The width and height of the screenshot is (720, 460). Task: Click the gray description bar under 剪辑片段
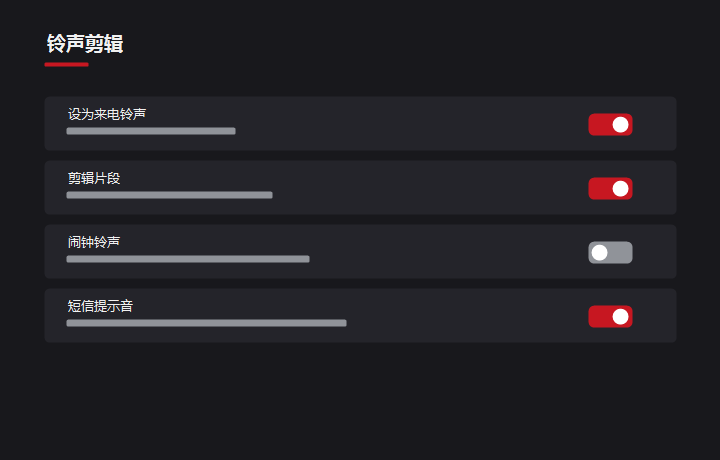click(x=169, y=195)
